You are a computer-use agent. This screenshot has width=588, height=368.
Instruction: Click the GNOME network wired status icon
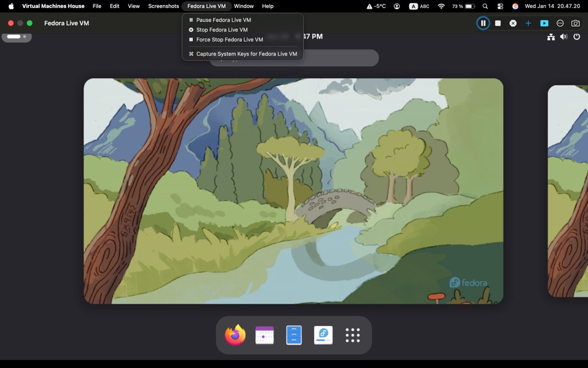pyautogui.click(x=551, y=37)
